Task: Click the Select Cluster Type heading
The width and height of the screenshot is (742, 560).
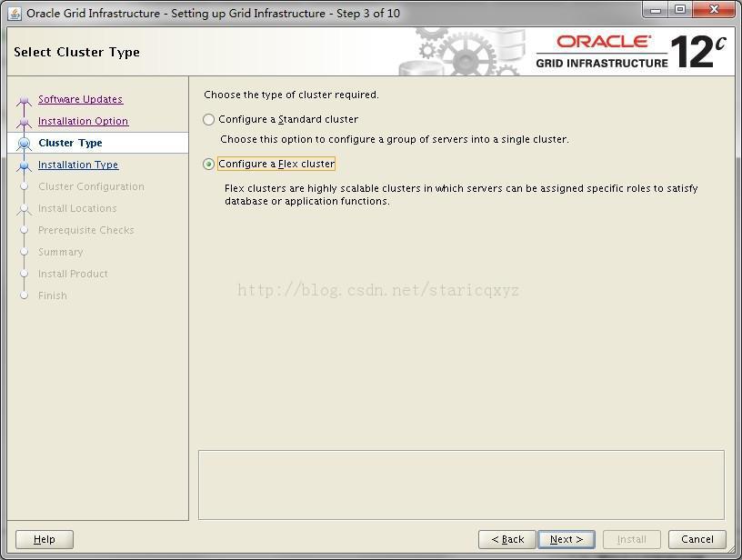Action: click(x=76, y=52)
